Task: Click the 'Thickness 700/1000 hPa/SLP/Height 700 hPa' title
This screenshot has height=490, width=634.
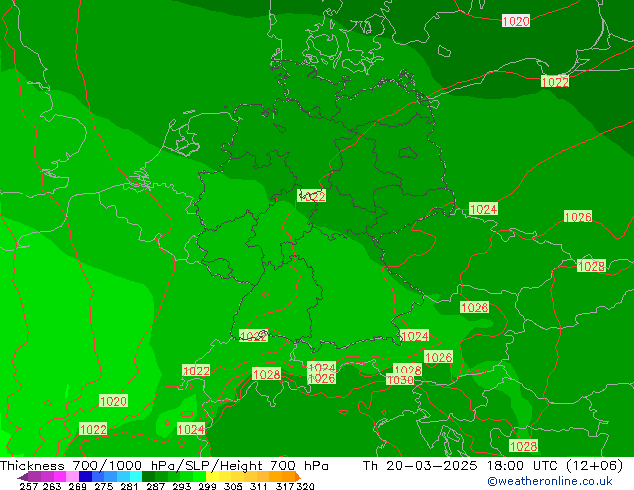Action: tap(164, 466)
